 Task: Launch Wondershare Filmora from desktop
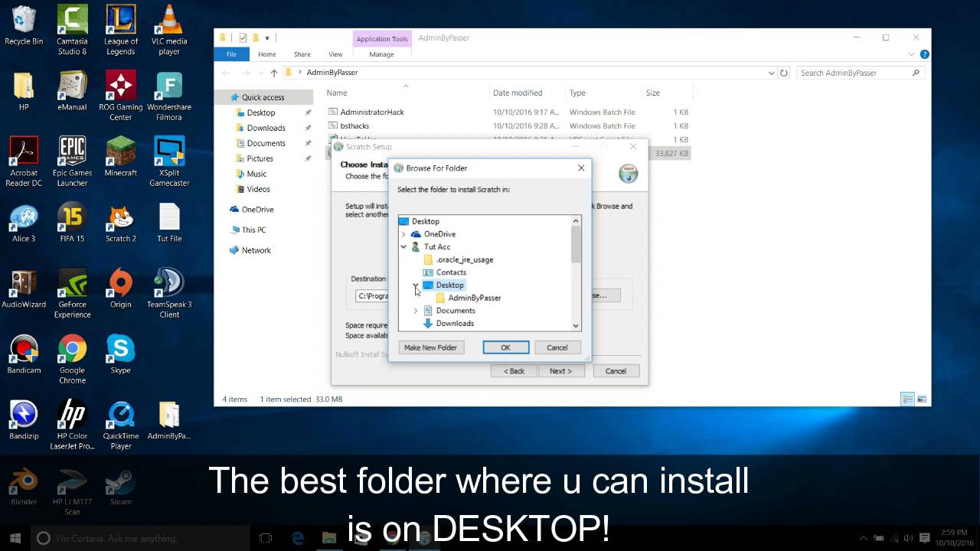169,96
